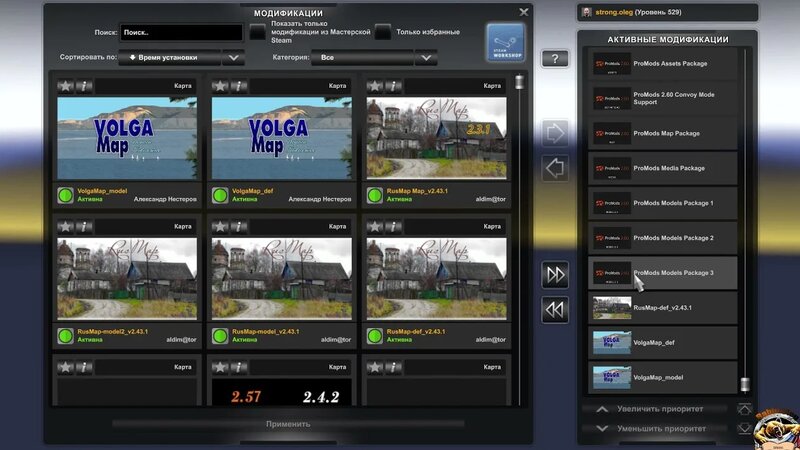800x450 pixels.
Task: Click the active mods scrollbar handle
Action: [x=745, y=384]
